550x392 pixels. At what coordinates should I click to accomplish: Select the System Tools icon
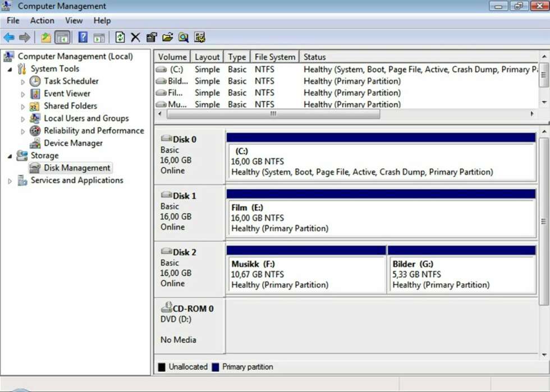[22, 69]
